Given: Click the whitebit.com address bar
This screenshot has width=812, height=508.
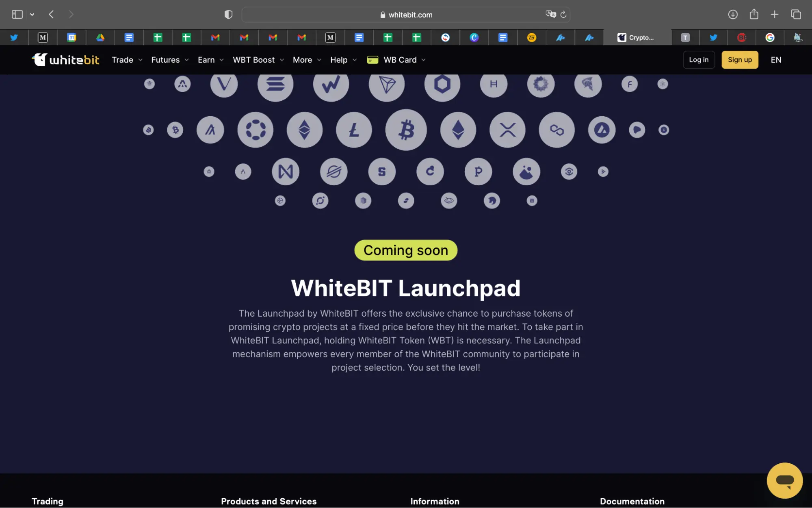Looking at the screenshot, I should click(406, 15).
